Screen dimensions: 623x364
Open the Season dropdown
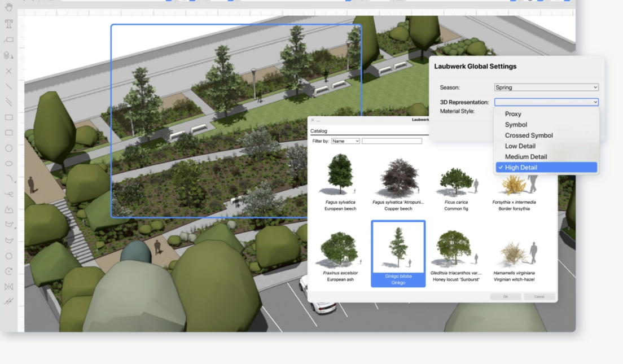tap(545, 87)
